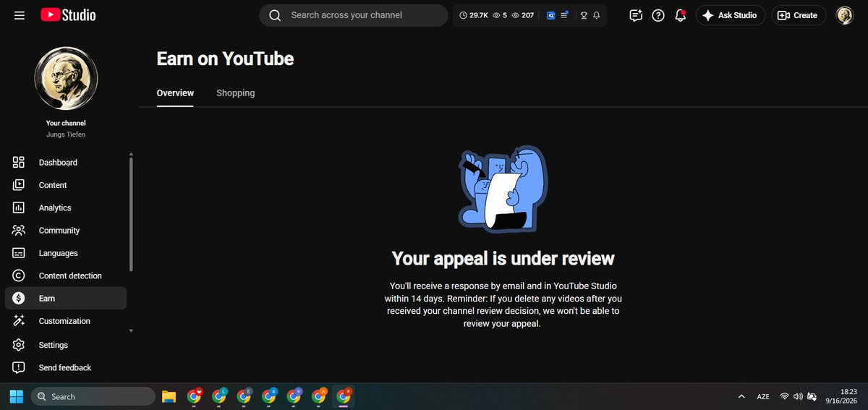Open account avatar at top right
The width and height of the screenshot is (868, 410).
(x=845, y=15)
